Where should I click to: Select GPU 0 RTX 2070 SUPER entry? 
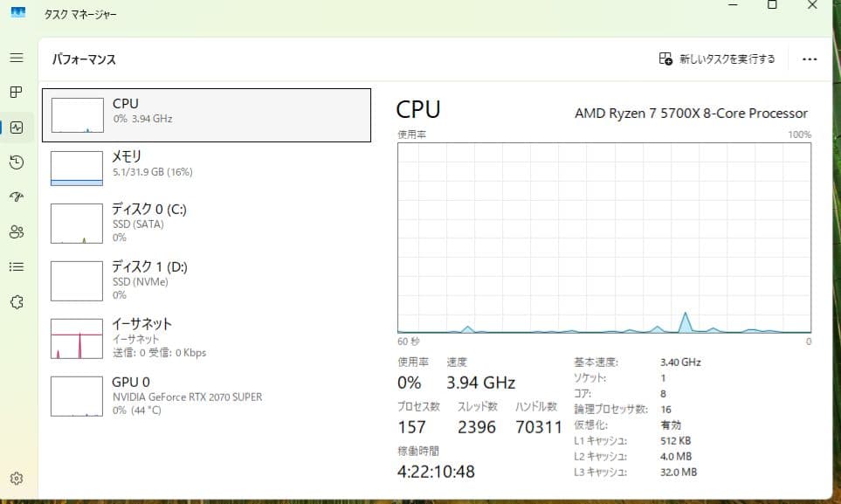(207, 396)
